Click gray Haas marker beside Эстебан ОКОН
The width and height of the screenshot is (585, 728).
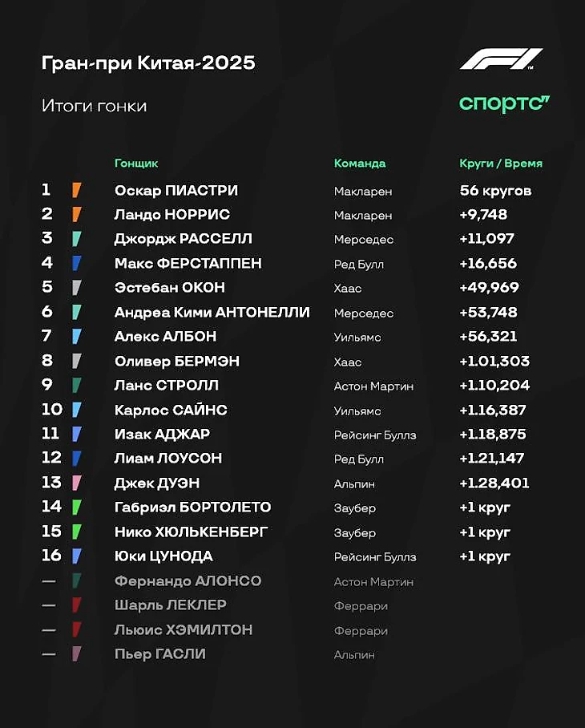coord(76,288)
